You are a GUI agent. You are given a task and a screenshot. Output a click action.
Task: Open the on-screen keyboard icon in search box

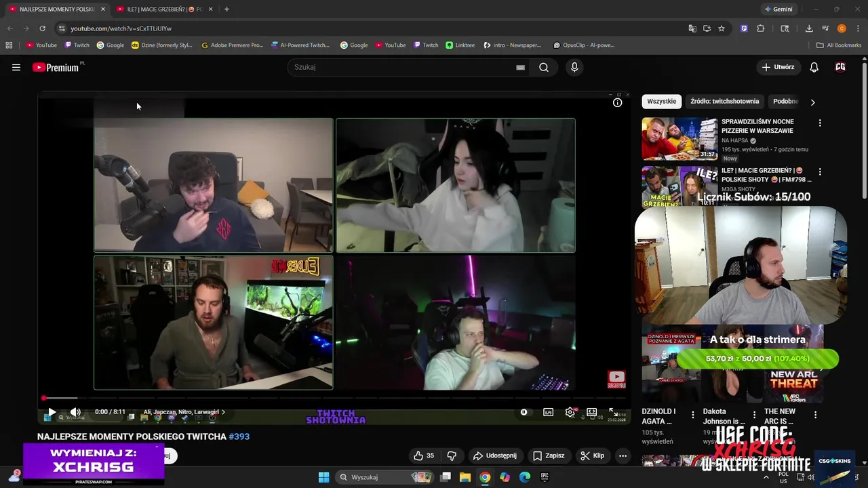pyautogui.click(x=520, y=68)
